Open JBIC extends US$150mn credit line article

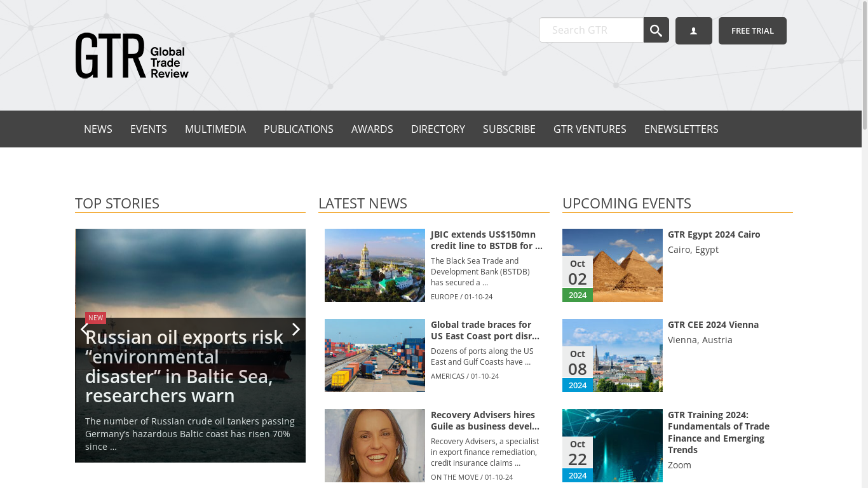(x=487, y=240)
